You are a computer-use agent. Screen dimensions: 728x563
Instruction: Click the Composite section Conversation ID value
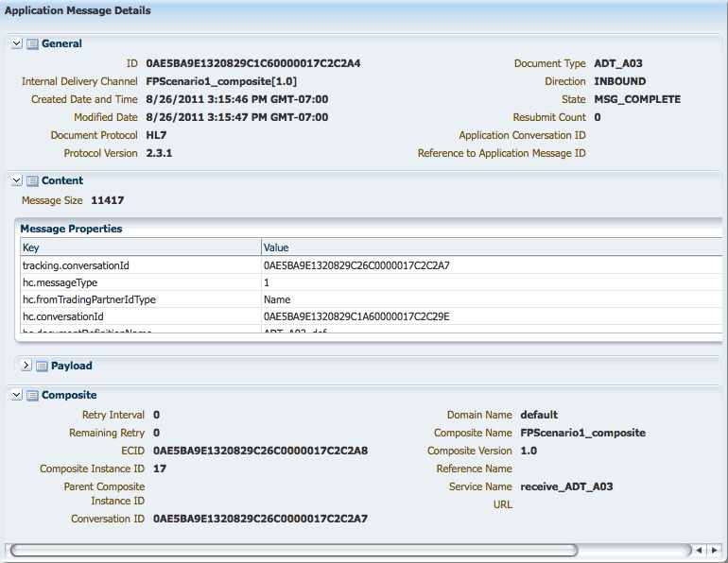[260, 519]
